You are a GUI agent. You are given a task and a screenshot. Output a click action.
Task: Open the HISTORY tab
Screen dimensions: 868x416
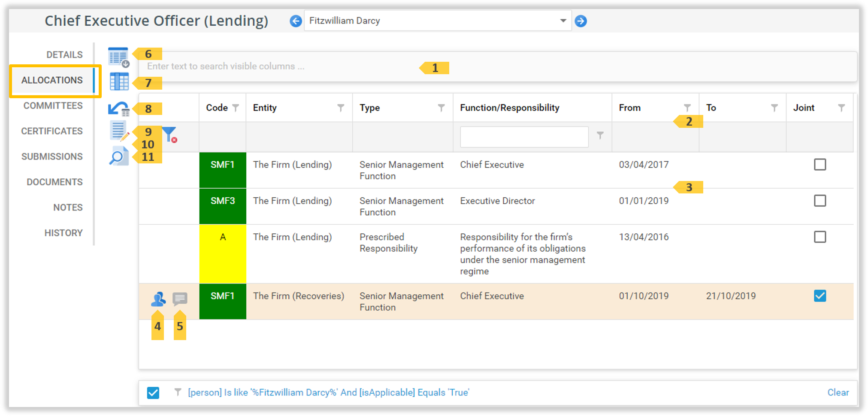(x=64, y=232)
